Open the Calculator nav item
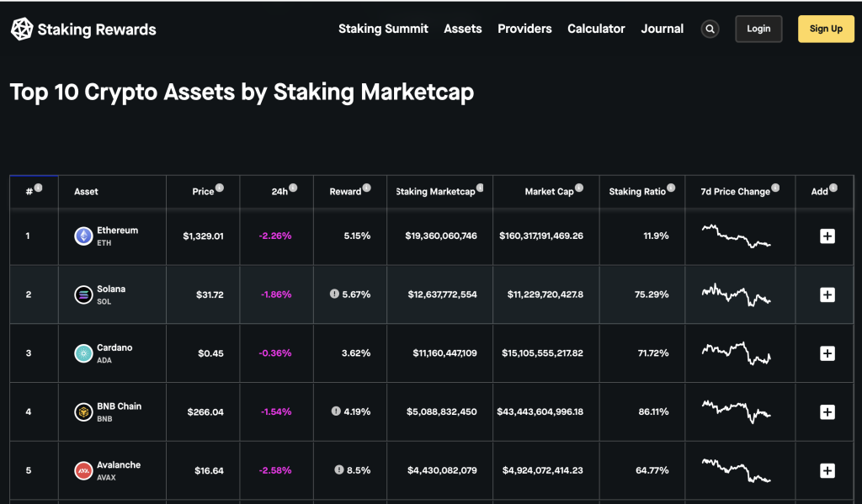 click(596, 29)
